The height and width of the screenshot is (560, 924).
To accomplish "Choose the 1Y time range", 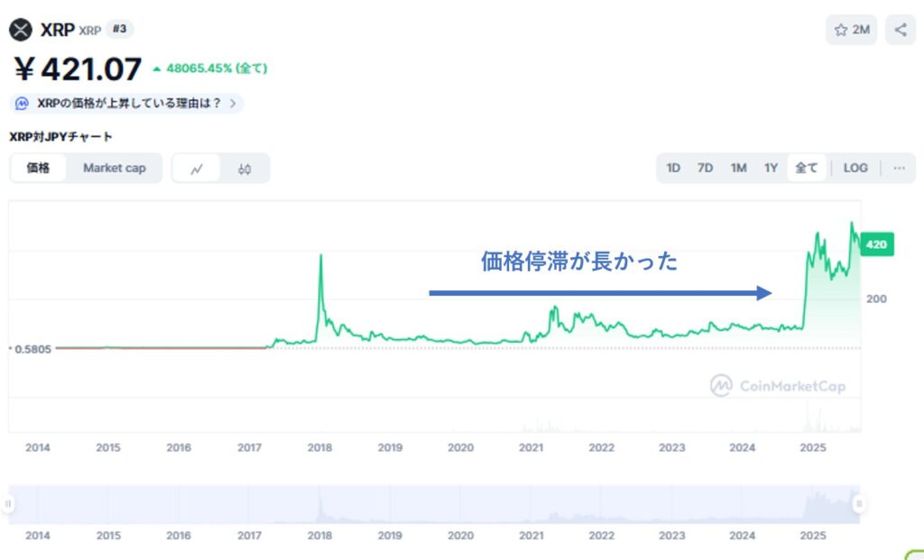I will [x=772, y=168].
